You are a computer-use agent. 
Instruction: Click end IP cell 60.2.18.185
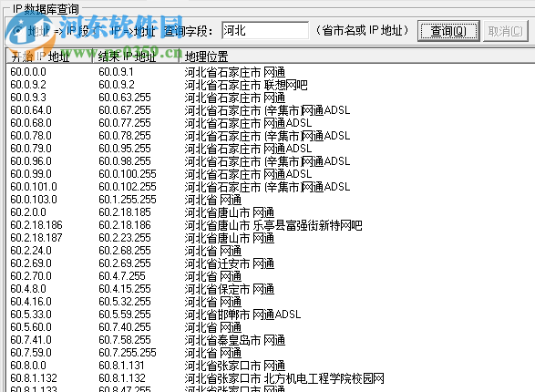125,212
